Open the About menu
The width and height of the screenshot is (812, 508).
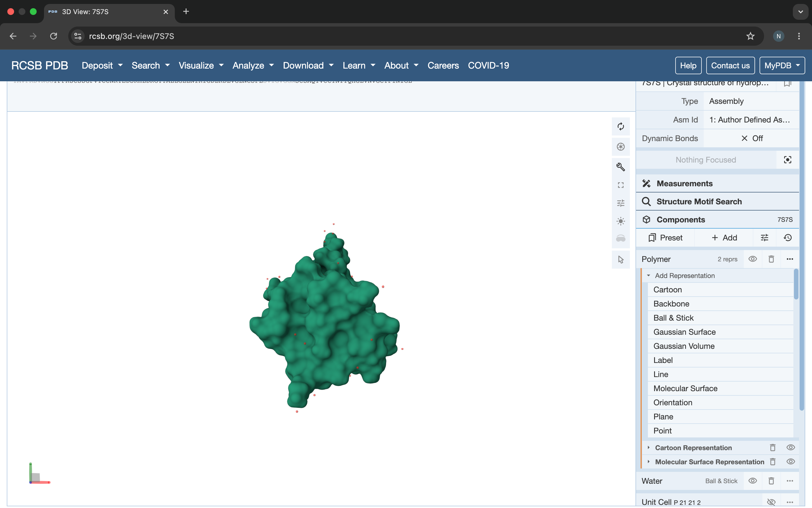pos(401,65)
